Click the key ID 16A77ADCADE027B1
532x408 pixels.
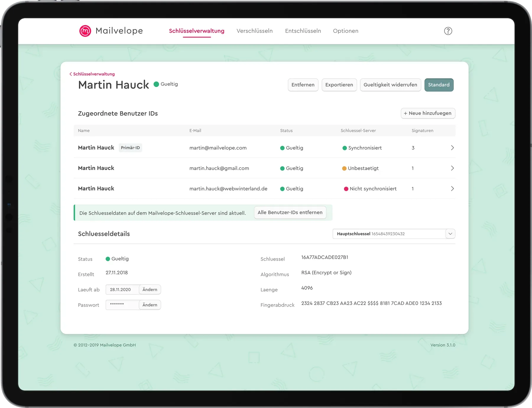pos(325,257)
